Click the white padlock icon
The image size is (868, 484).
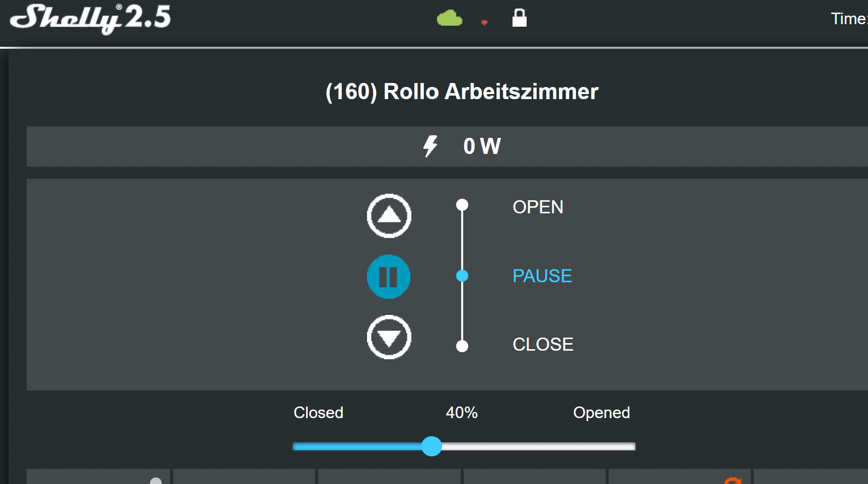(x=519, y=18)
